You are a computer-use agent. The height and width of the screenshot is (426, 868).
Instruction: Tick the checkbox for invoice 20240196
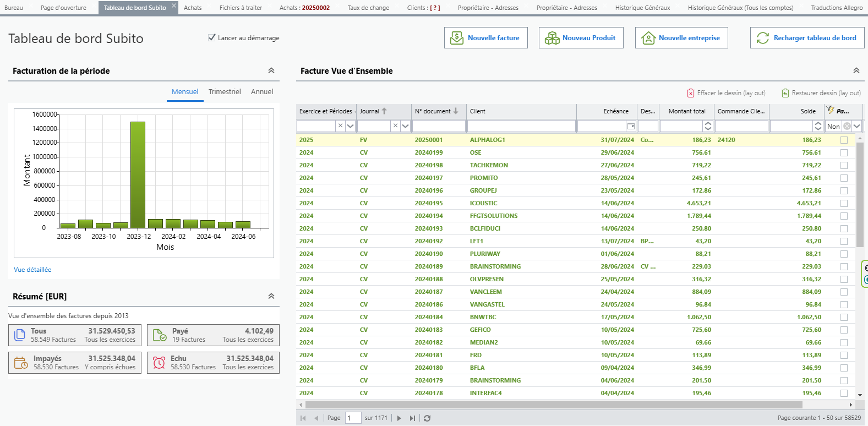tap(844, 190)
